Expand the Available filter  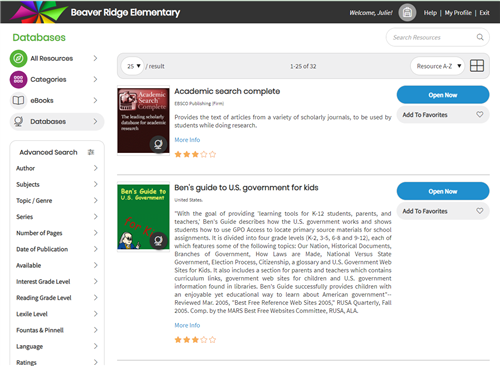pyautogui.click(x=57, y=265)
